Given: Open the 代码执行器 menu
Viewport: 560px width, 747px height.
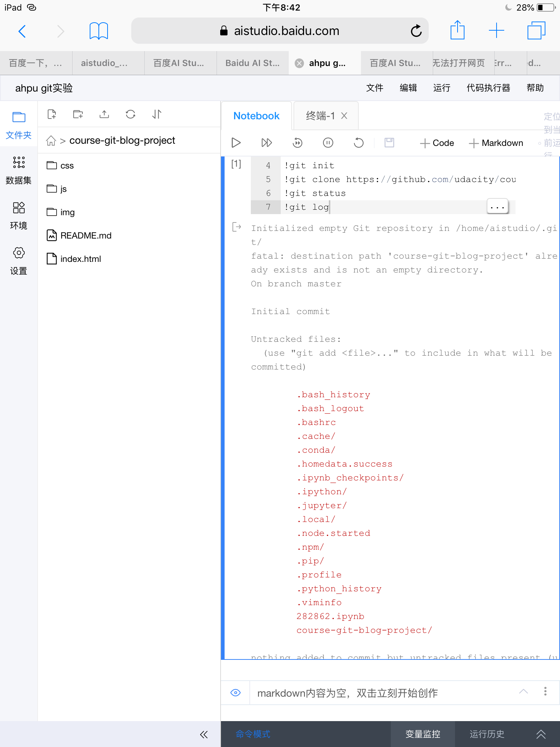Looking at the screenshot, I should pos(489,88).
